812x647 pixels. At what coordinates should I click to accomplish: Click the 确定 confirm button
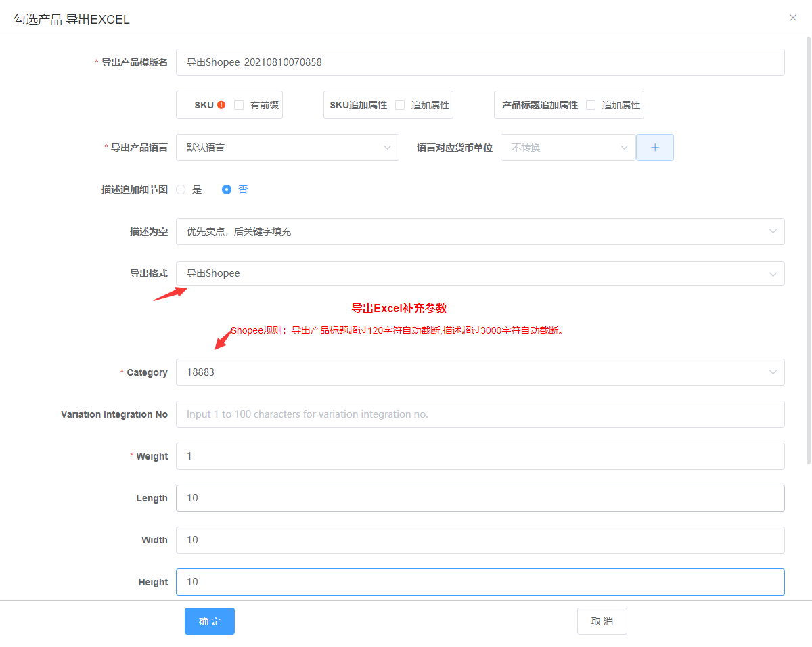click(x=210, y=621)
